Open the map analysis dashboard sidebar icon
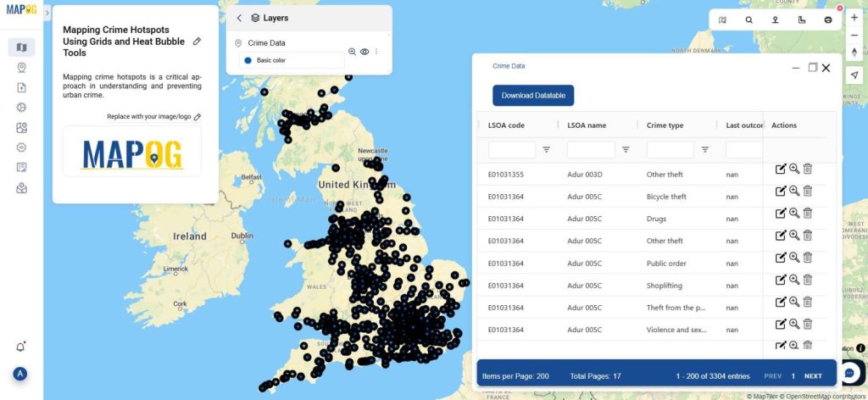 pyautogui.click(x=21, y=128)
